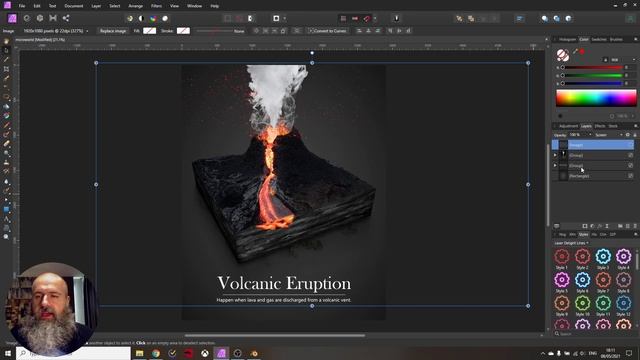Apply Auto White Balance from toolbar
This screenshot has height=360, width=640.
[165, 18]
